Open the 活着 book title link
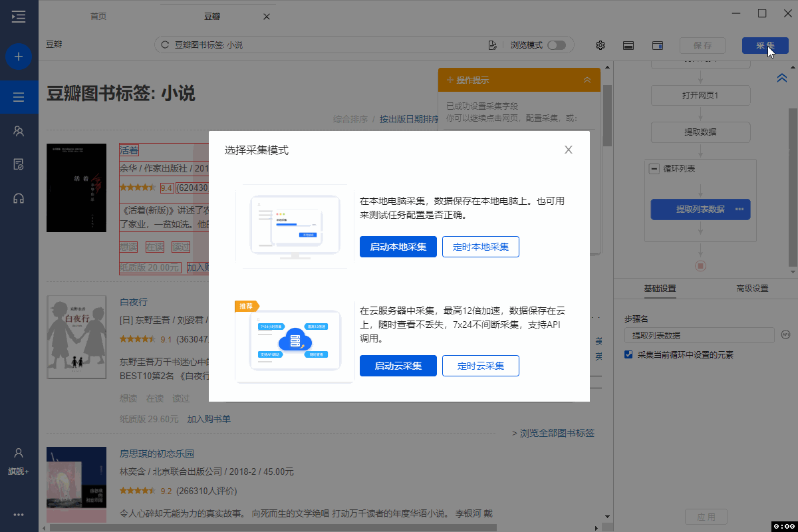Image resolution: width=798 pixels, height=532 pixels. pos(129,150)
